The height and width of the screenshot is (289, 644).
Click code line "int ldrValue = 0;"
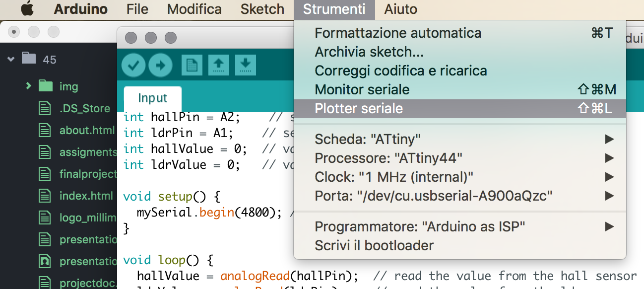(182, 165)
